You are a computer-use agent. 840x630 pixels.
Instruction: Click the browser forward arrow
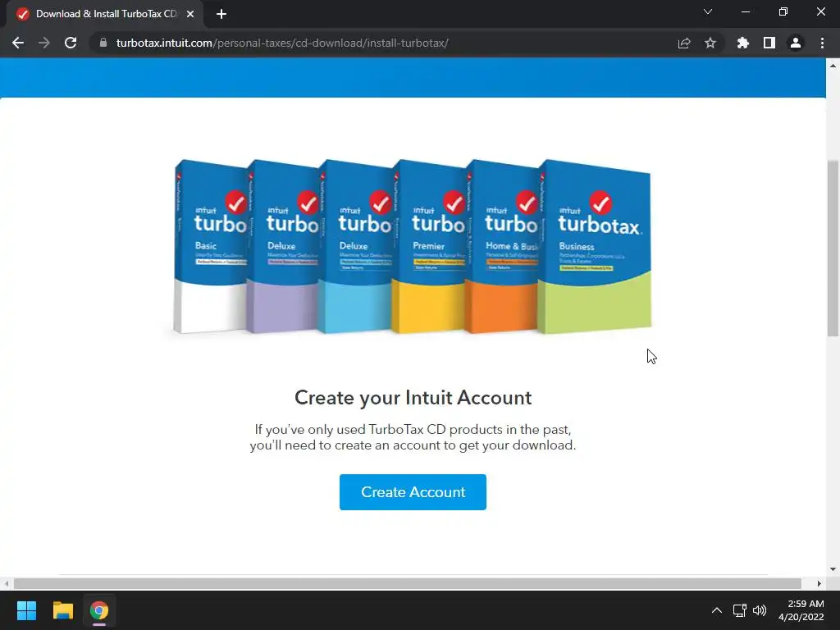pos(44,43)
